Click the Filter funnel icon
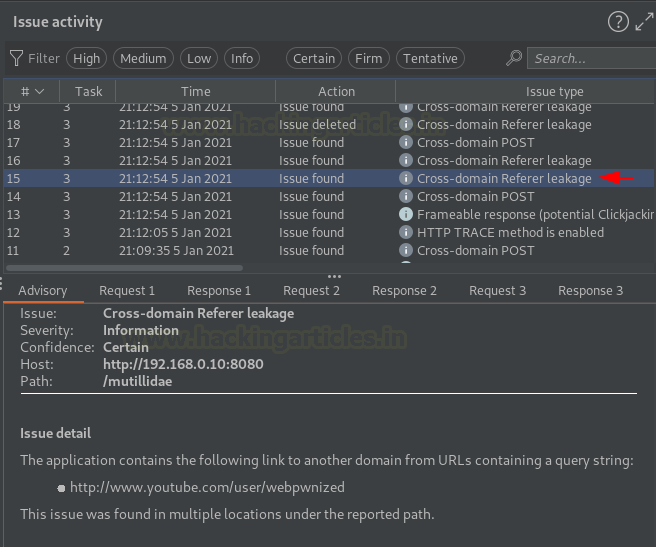 coord(16,59)
